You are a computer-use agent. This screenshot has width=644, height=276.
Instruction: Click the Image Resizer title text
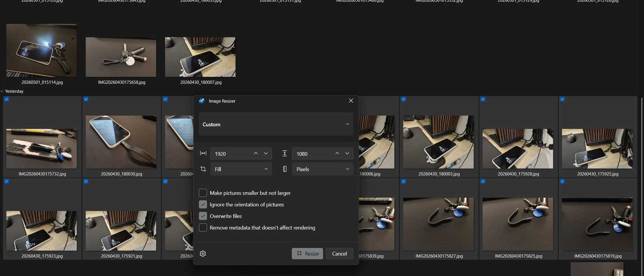(222, 101)
